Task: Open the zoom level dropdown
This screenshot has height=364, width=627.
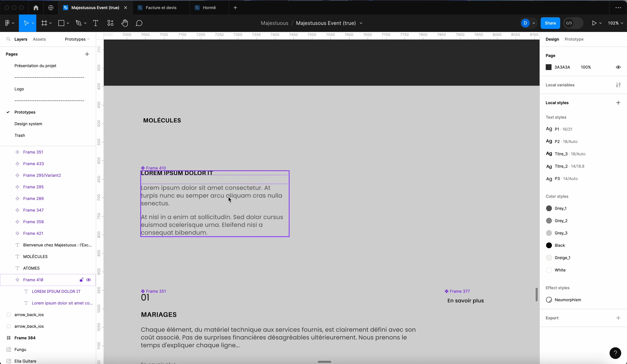Action: pyautogui.click(x=615, y=23)
